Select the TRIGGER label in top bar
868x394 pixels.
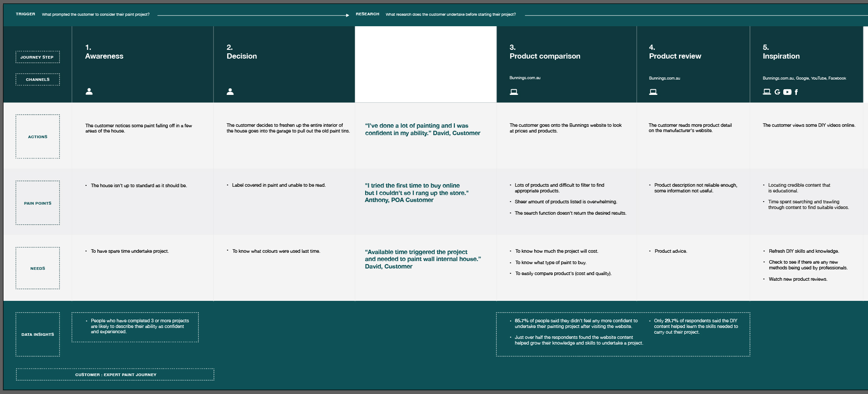[25, 14]
